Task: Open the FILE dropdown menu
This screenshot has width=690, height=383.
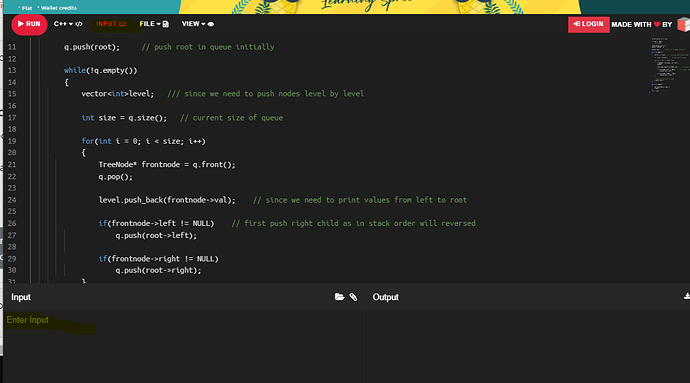Action: pyautogui.click(x=150, y=24)
